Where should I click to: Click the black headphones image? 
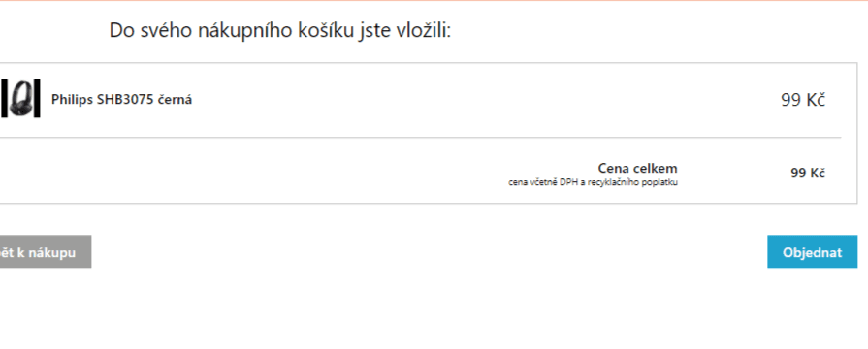click(20, 99)
